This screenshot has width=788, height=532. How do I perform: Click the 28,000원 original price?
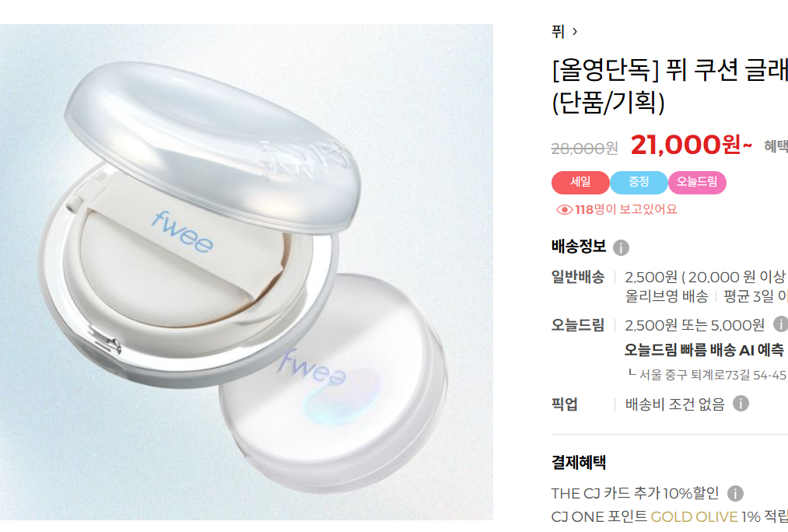coord(584,149)
